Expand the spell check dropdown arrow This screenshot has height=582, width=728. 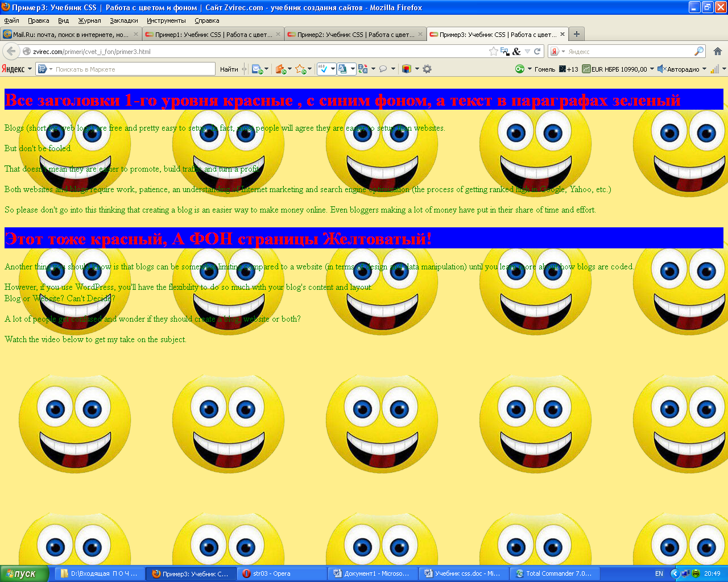[x=333, y=69]
